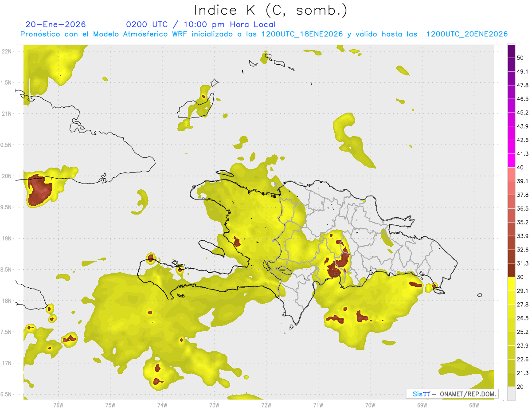Click the "37.8" value on the color scale
The height and width of the screenshot is (411, 532).
coord(523,195)
